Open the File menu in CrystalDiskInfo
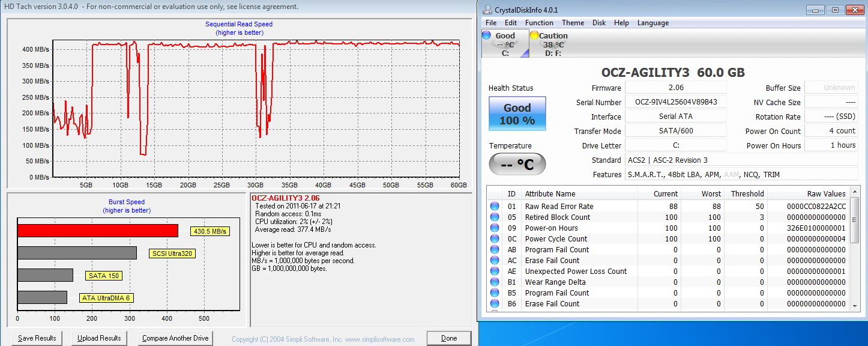This screenshot has height=346, width=868. click(490, 23)
